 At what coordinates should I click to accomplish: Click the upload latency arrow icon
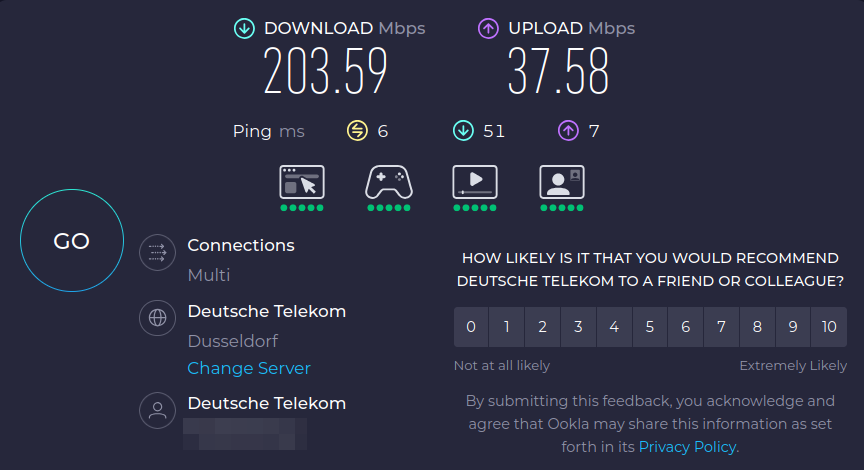(x=568, y=131)
